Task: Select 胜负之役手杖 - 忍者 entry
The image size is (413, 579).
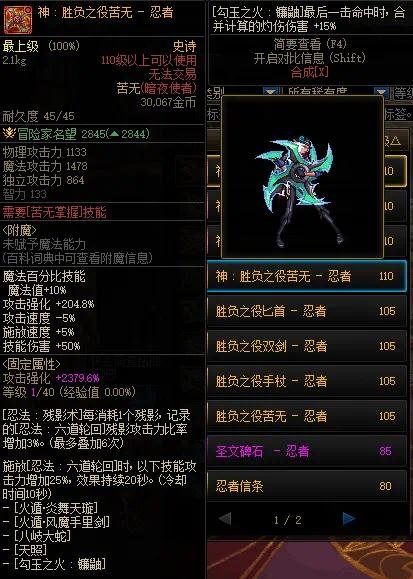Action: (x=307, y=381)
